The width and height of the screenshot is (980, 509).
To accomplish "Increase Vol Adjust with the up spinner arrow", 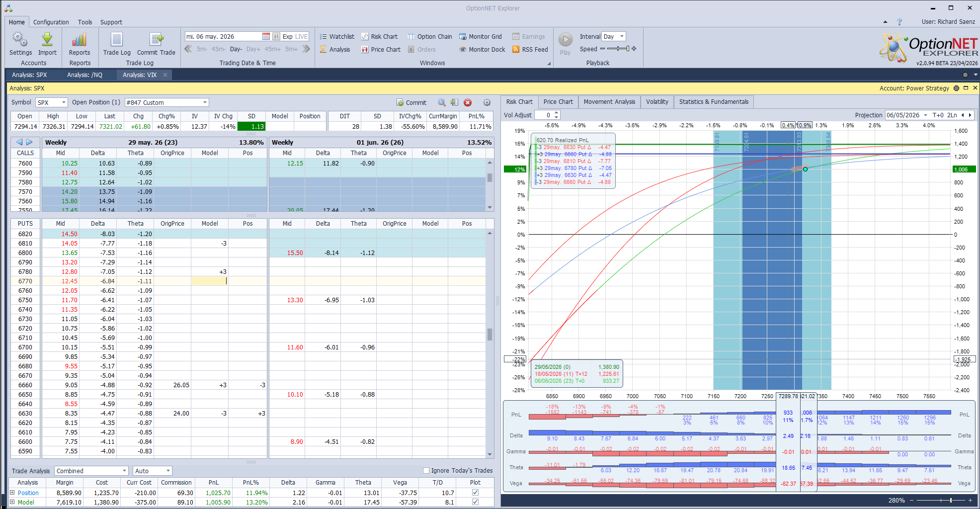I will [x=557, y=113].
